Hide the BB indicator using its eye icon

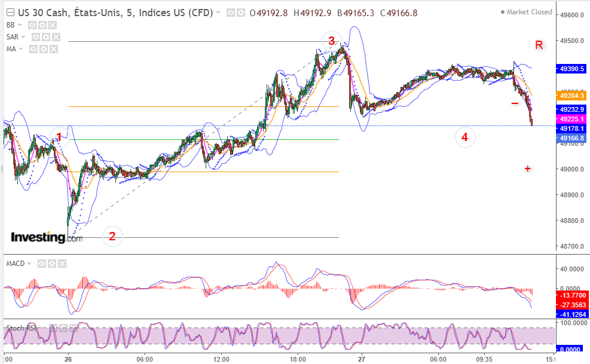point(32,25)
